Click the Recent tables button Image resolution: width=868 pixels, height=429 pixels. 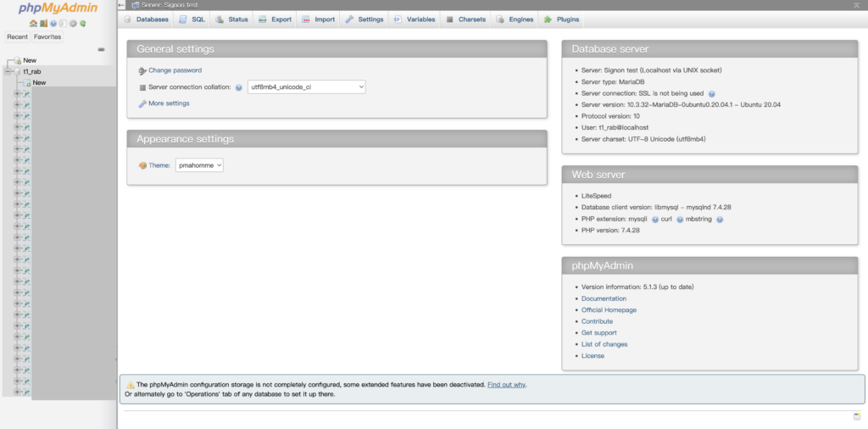tap(17, 36)
